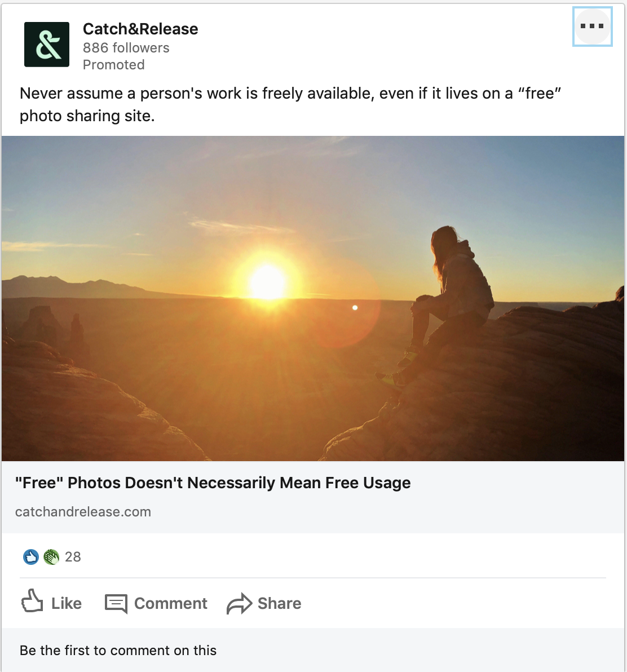This screenshot has width=627, height=672.
Task: Click "Be the first to comment on this"
Action: pos(118,651)
